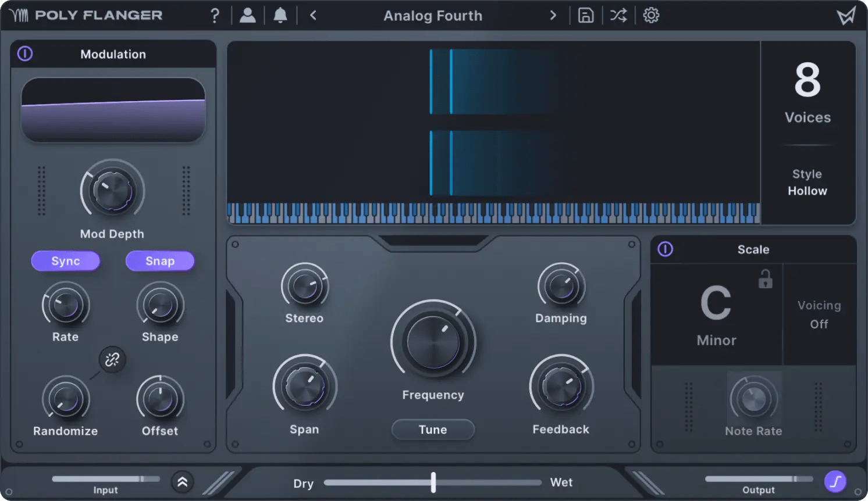Click the Modulation section title
Screen dimensions: 868x501
[113, 54]
